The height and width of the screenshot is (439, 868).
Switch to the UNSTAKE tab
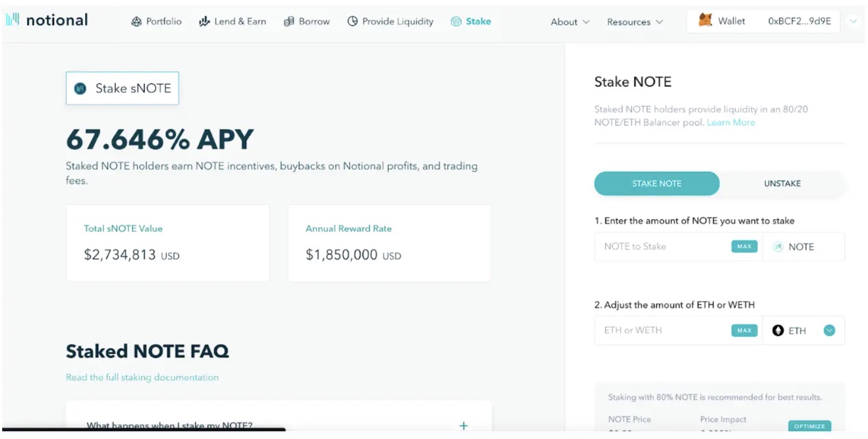782,183
